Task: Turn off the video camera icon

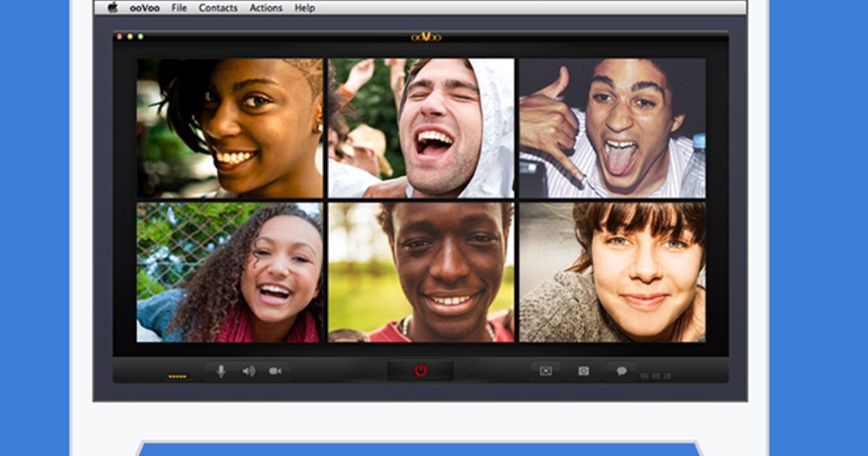Action: coord(275,371)
